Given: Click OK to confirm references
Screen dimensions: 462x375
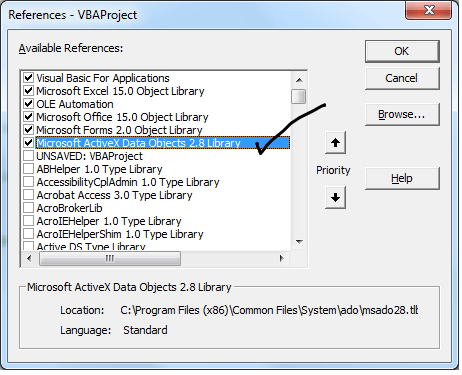Looking at the screenshot, I should tap(402, 51).
